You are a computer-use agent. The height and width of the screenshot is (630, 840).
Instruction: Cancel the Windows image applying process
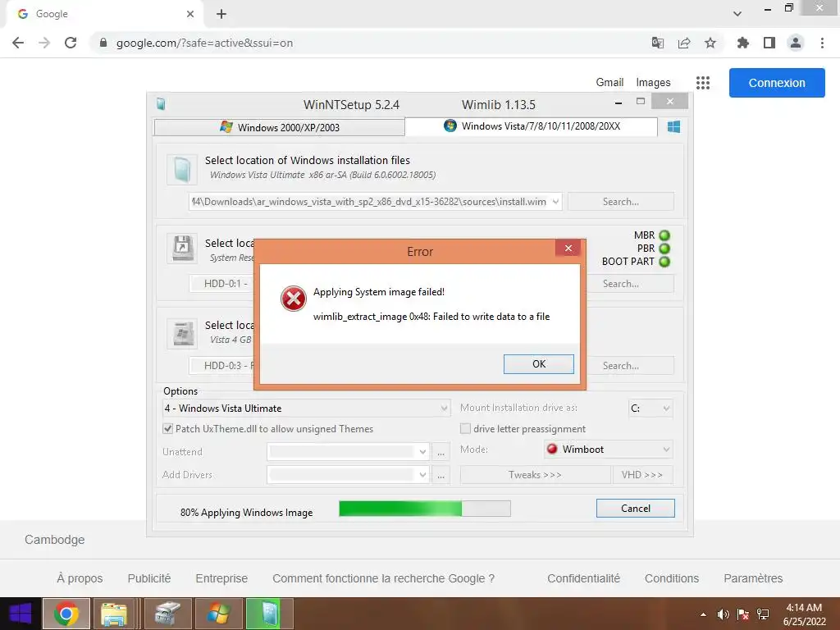click(636, 509)
